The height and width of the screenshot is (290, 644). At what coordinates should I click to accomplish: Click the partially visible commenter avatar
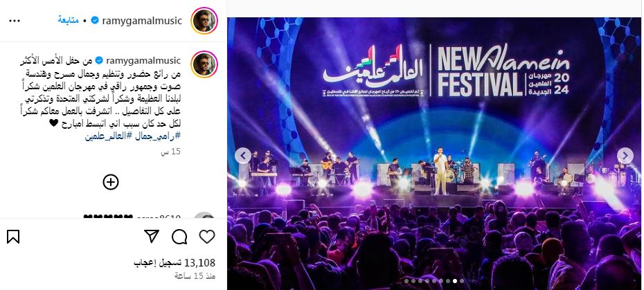(204, 215)
